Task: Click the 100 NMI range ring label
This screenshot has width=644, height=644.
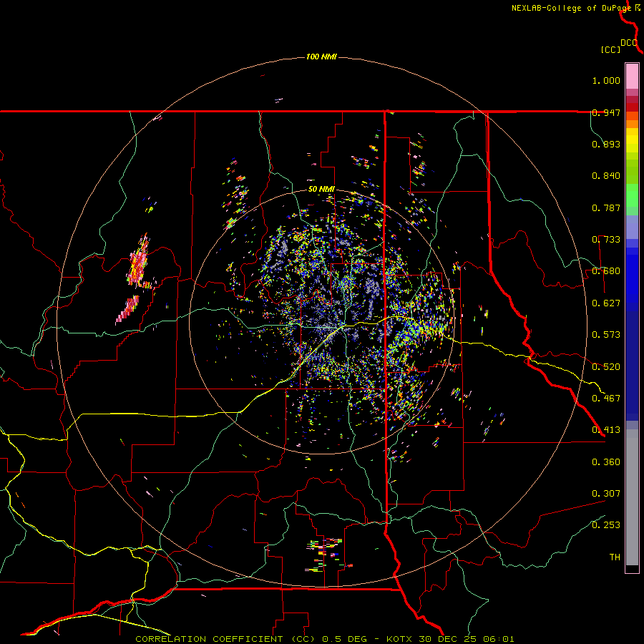Action: [x=321, y=57]
